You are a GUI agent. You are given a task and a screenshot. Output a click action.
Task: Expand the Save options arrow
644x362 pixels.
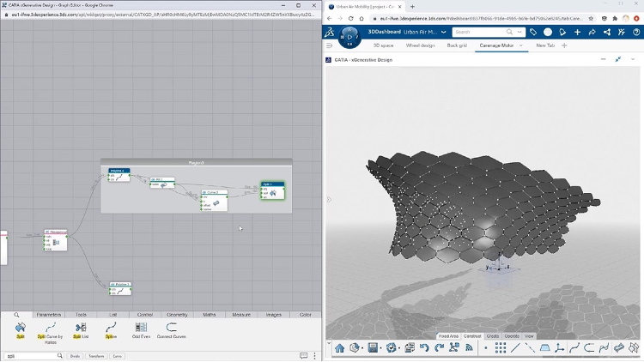[380, 348]
